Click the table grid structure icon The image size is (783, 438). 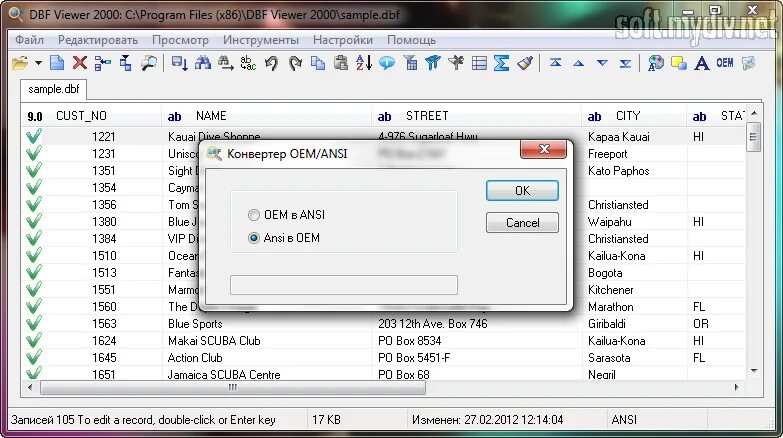click(x=479, y=63)
